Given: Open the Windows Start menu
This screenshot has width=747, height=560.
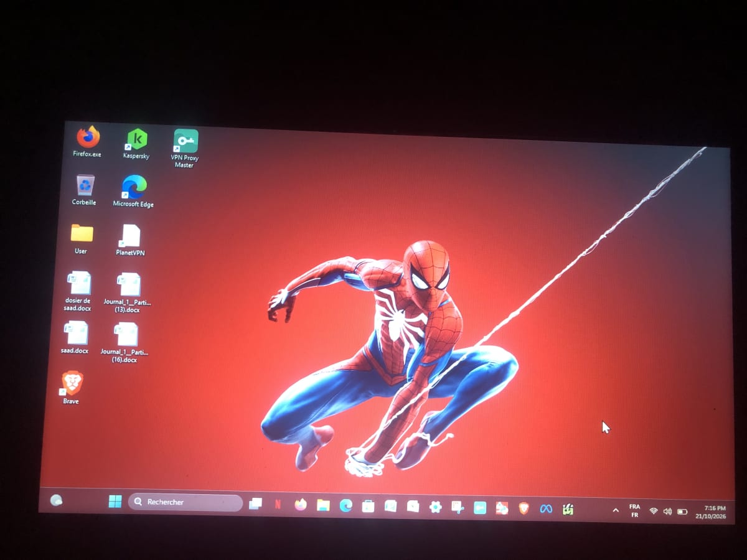Looking at the screenshot, I should point(115,502).
